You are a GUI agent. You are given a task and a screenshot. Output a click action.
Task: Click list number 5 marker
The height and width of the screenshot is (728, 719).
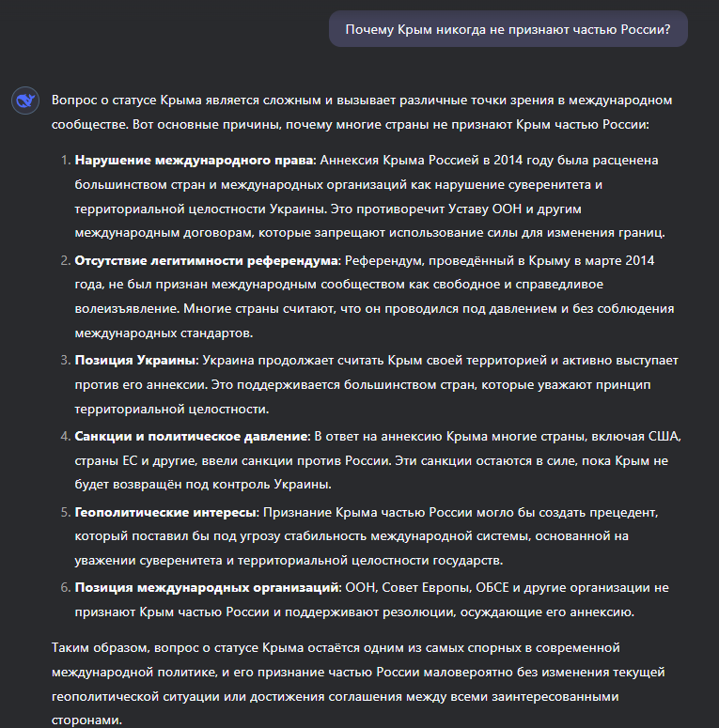point(65,512)
